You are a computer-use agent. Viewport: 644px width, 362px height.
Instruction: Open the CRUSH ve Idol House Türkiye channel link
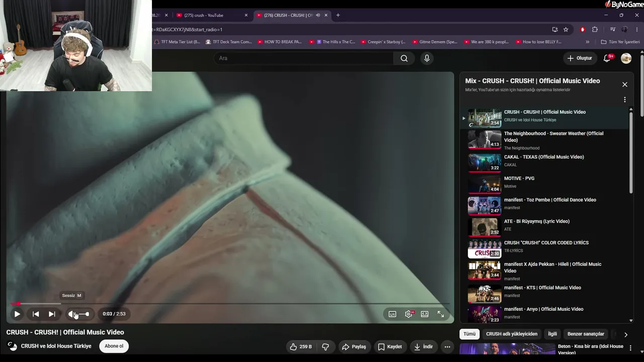56,346
